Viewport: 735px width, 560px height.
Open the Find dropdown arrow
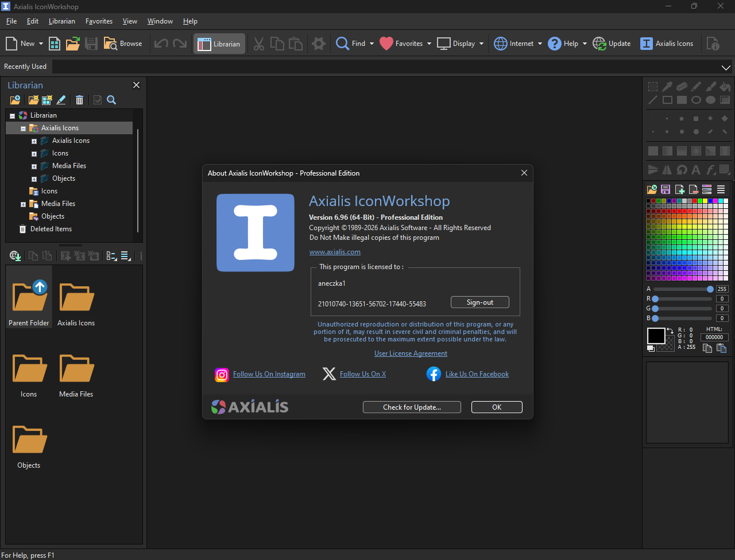tap(372, 44)
